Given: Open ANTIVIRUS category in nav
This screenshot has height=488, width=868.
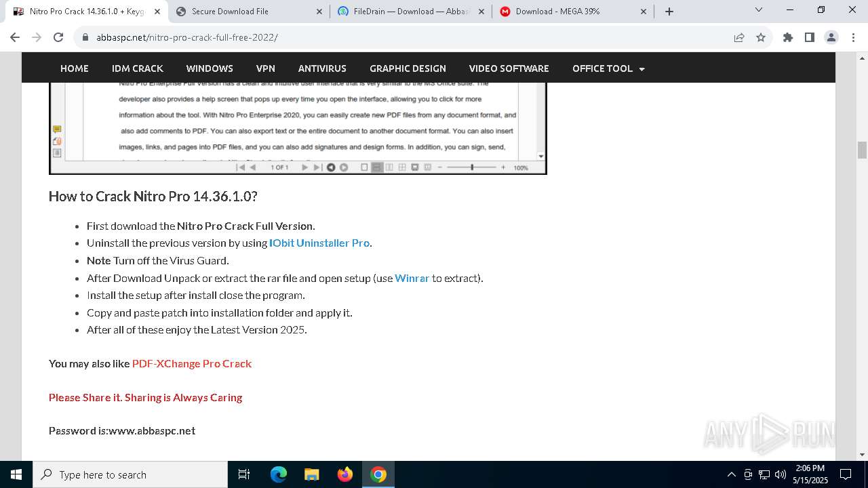Looking at the screenshot, I should (x=322, y=68).
